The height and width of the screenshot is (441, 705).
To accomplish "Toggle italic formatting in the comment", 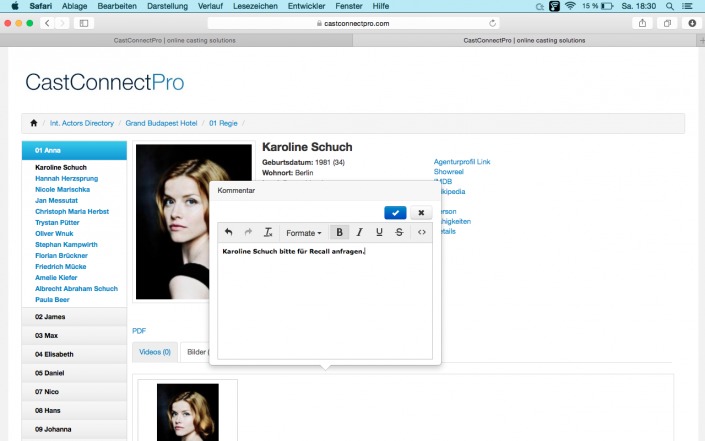I will pos(359,232).
